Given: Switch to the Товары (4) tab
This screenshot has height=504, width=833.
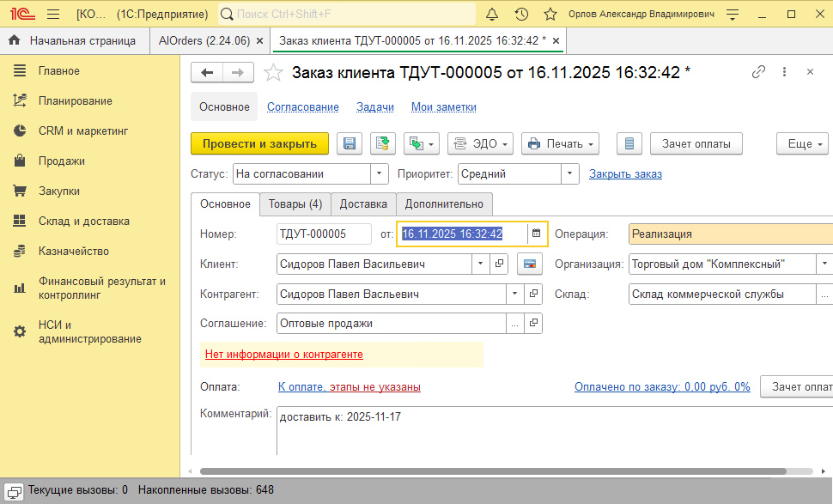Looking at the screenshot, I should click(x=295, y=203).
